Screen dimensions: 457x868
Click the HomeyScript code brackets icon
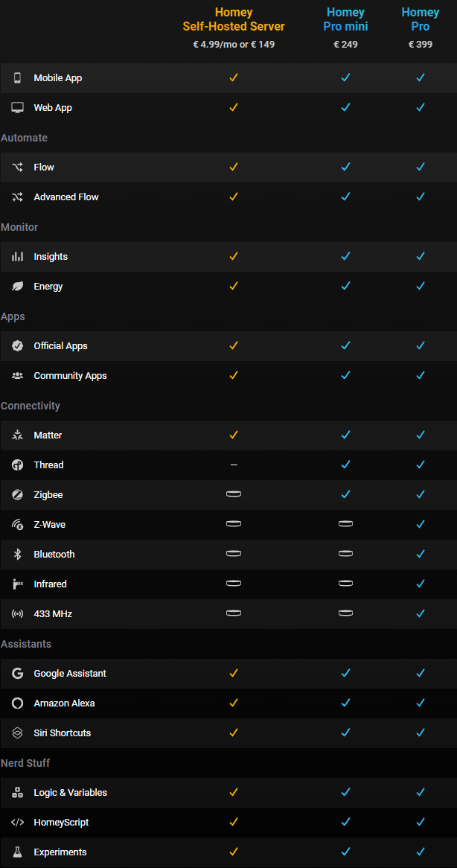pos(17,823)
